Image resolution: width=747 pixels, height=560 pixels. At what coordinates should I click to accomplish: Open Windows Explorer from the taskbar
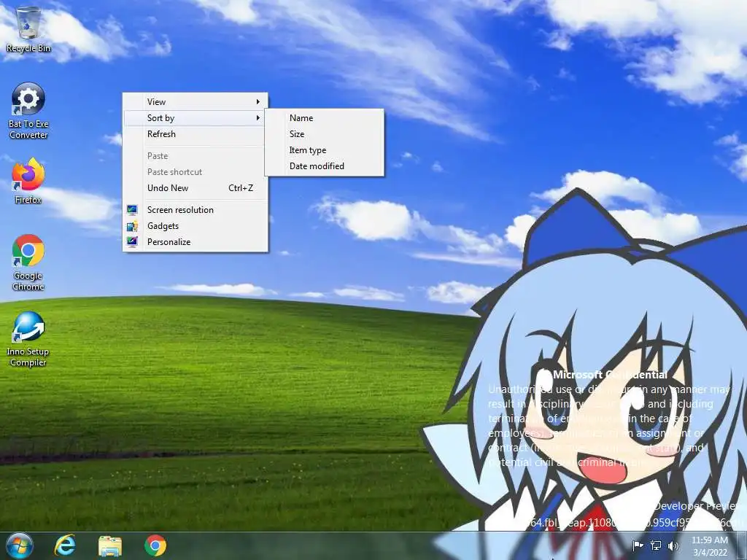tap(110, 545)
